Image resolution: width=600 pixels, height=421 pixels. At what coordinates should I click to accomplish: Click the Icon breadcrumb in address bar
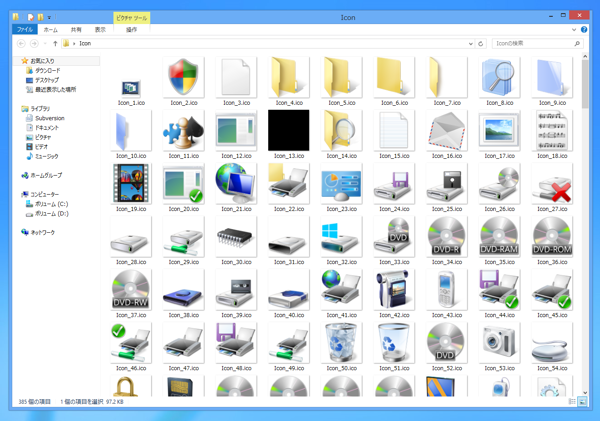coord(85,44)
